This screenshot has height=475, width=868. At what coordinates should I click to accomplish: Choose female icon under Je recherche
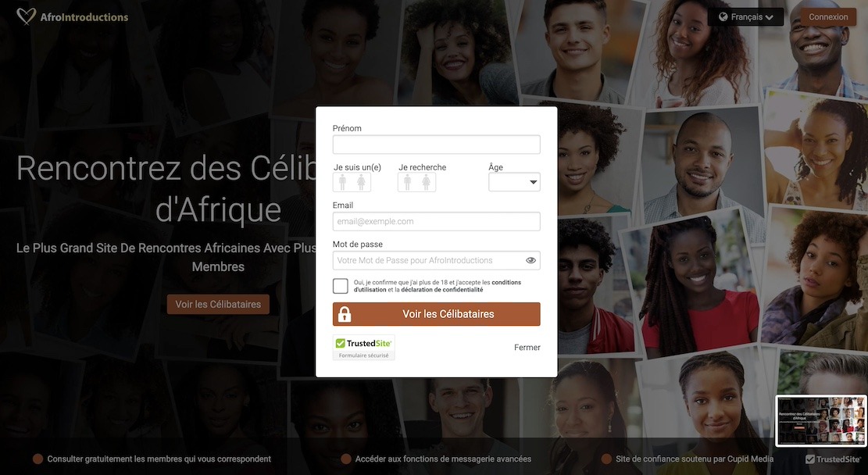click(x=427, y=182)
